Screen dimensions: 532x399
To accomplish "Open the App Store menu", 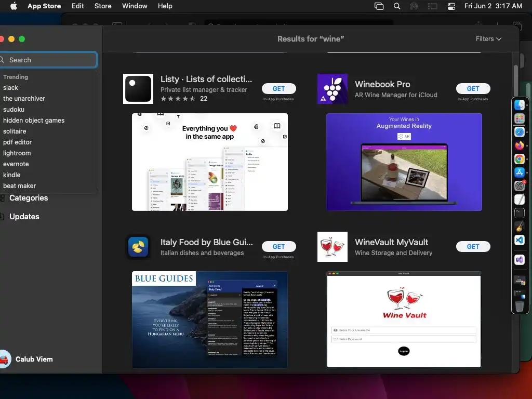I will point(44,6).
